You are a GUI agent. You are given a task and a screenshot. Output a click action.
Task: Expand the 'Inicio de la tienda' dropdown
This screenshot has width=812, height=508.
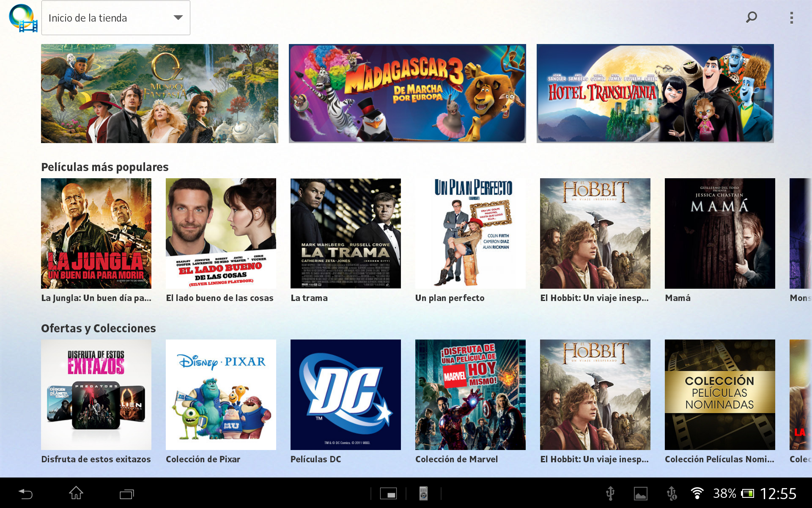click(x=115, y=18)
